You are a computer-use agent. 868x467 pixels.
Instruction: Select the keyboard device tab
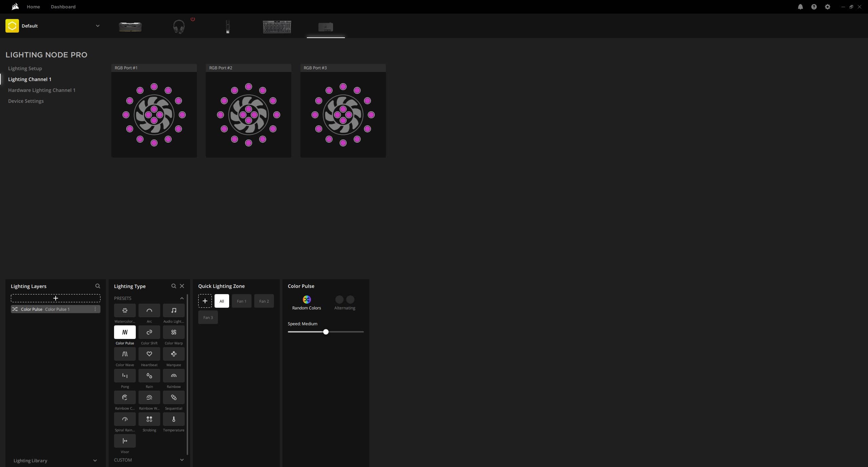[277, 26]
